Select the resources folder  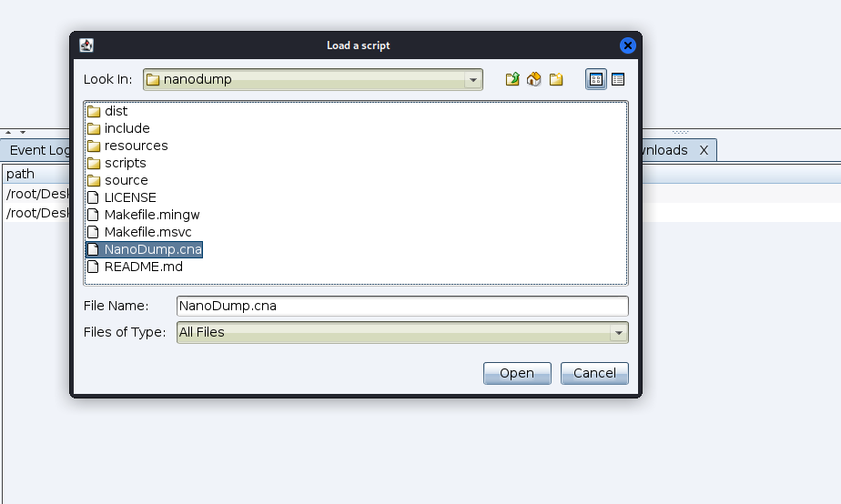(136, 146)
